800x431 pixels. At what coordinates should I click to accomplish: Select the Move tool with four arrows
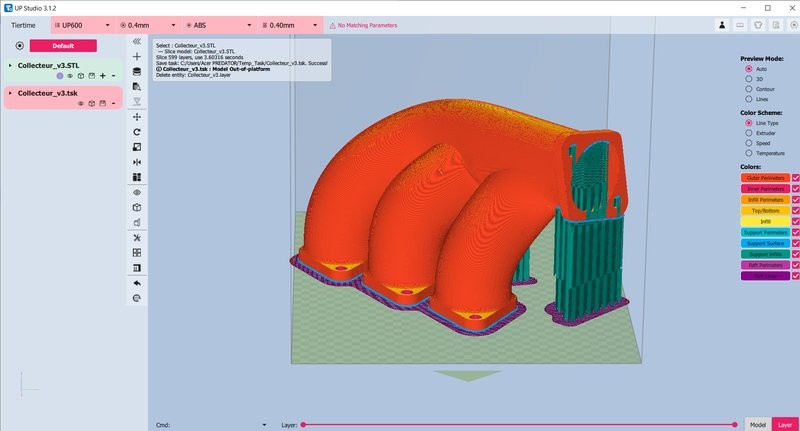(137, 117)
